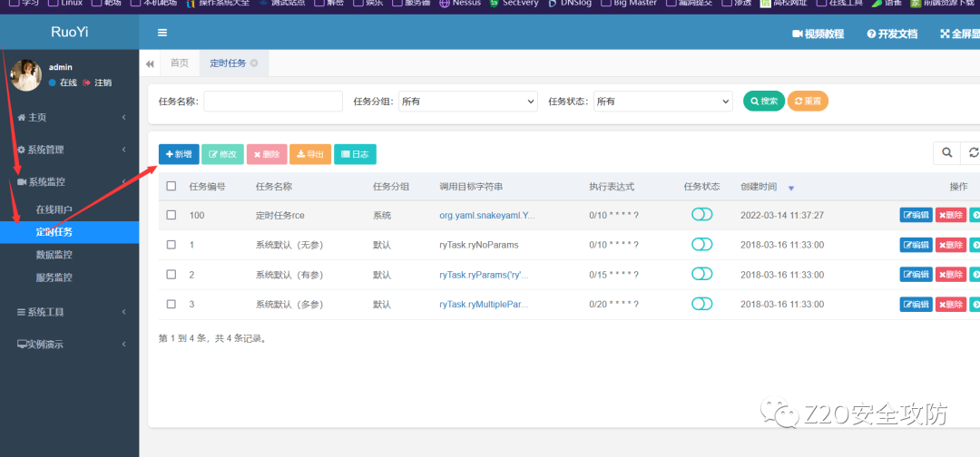Toggle the status switch for ryTask.ryParams
Image resolution: width=980 pixels, height=457 pixels.
point(701,274)
